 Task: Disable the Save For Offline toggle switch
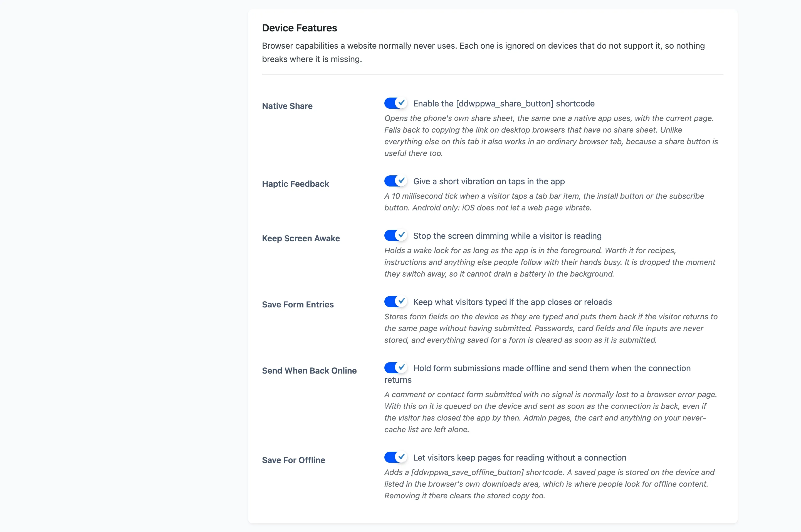[x=396, y=457]
